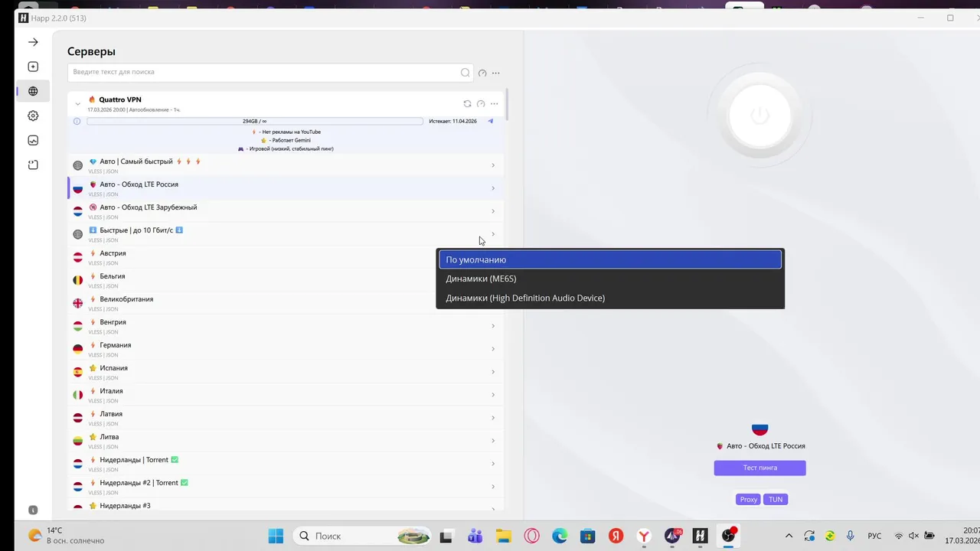This screenshot has width=980, height=551.
Task: Open chevron for Авто | Самый быстрый
Action: 493,165
